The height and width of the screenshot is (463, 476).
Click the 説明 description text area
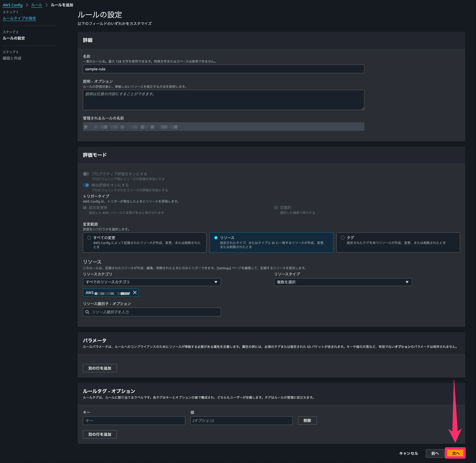coord(223,100)
